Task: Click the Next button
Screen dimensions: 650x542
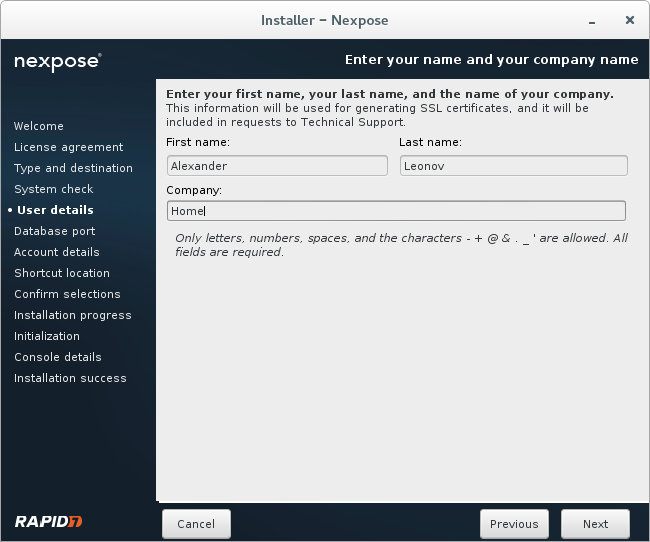Action: pos(595,524)
